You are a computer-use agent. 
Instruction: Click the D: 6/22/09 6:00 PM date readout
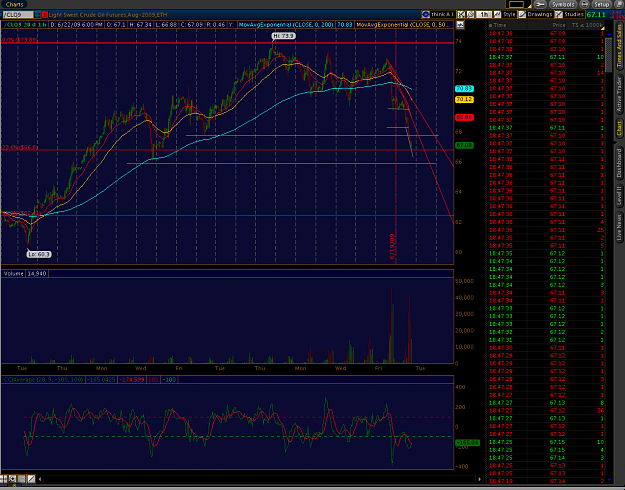coord(77,25)
